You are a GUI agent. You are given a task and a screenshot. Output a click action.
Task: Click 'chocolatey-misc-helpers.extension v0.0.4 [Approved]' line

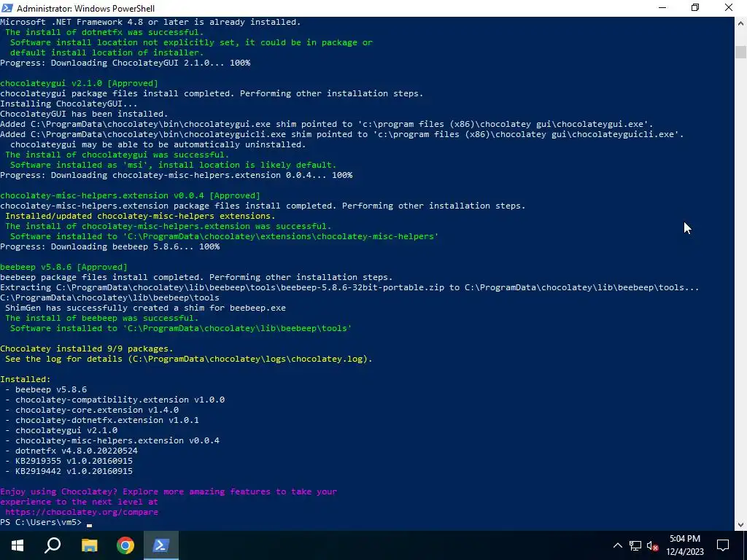(130, 195)
